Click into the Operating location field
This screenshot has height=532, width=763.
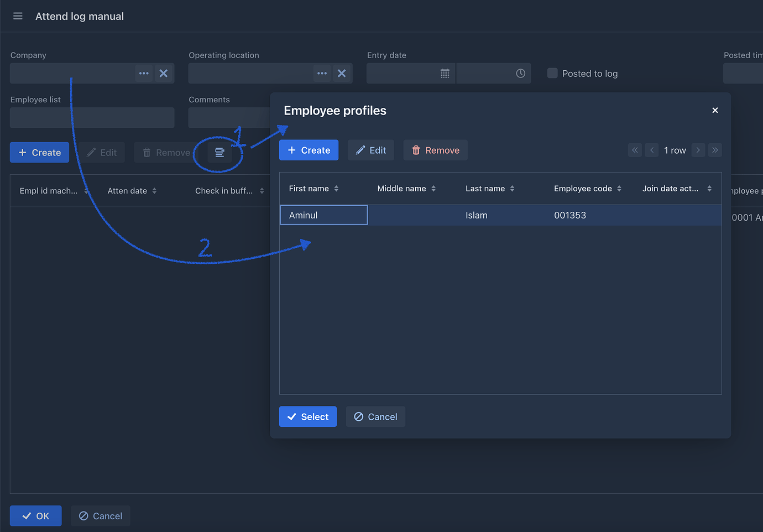click(250, 73)
